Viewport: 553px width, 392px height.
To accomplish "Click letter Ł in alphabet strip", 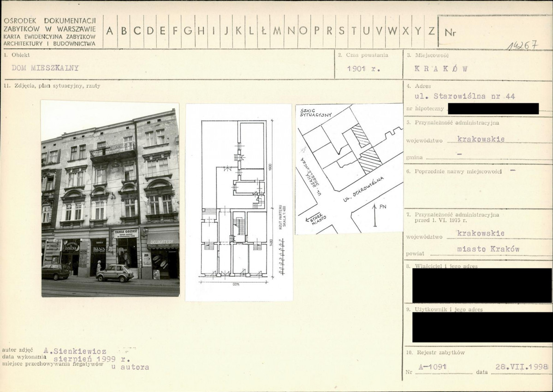I will 264,31.
